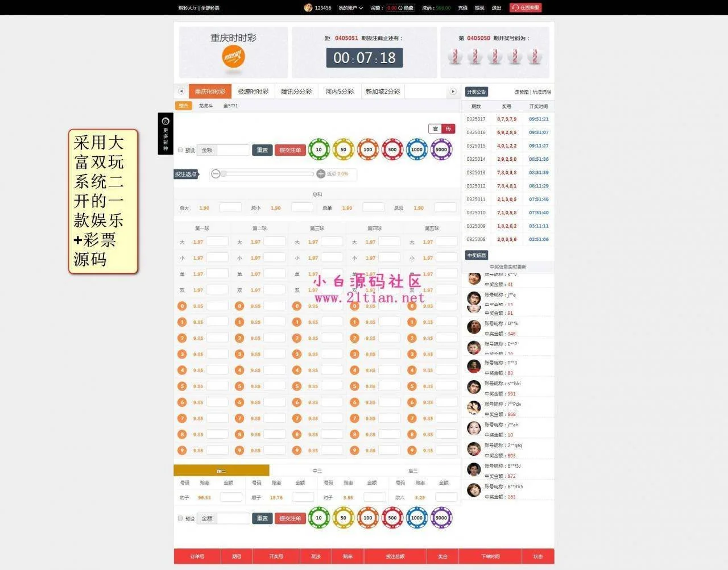
Task: Click the 投注返点 rebate slider track
Action: 267,174
